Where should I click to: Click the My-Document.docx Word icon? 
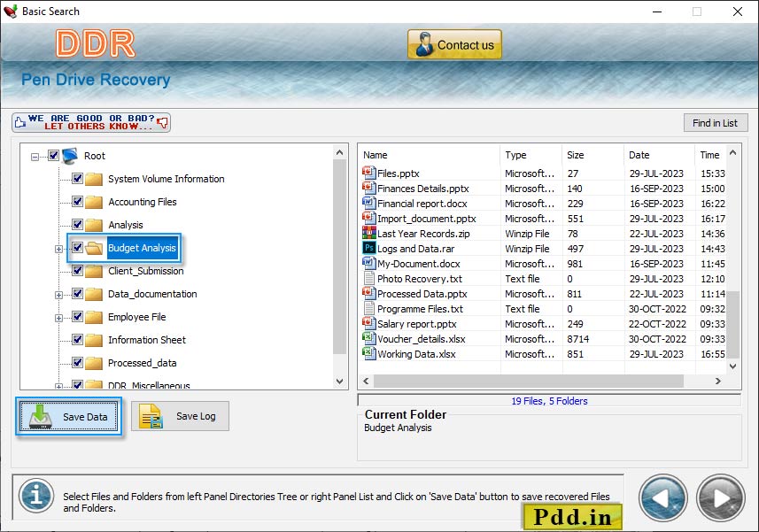(x=368, y=263)
